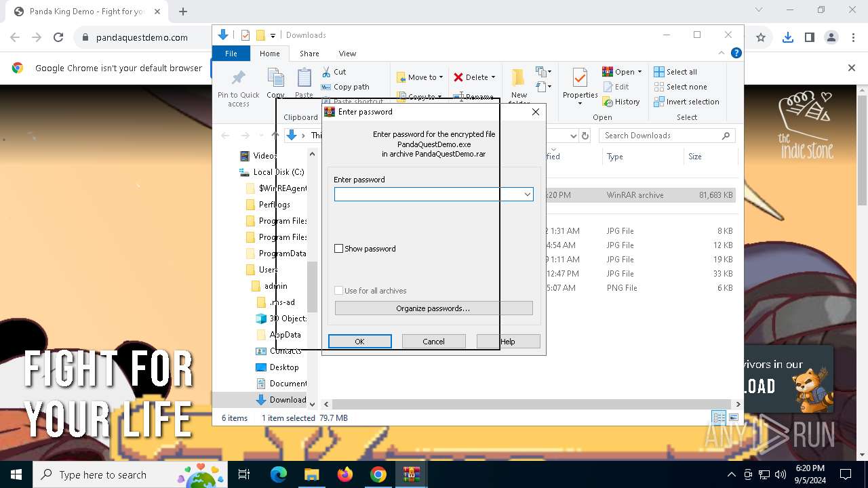The width and height of the screenshot is (868, 488).
Task: Dismiss the default browser infobar
Action: pos(852,68)
